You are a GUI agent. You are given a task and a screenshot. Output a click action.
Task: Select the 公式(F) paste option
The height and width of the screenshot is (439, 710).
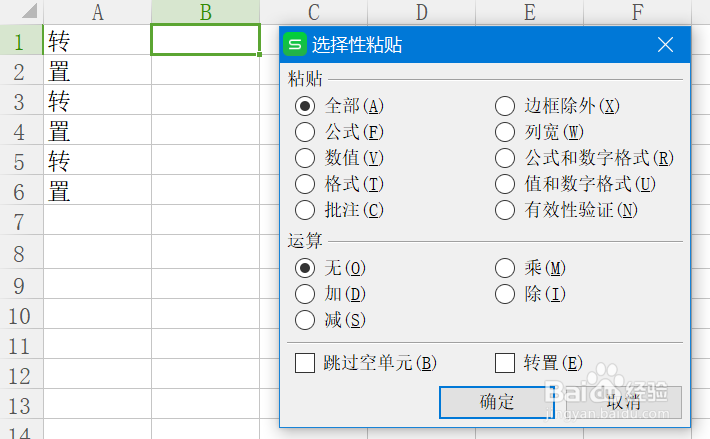305,132
